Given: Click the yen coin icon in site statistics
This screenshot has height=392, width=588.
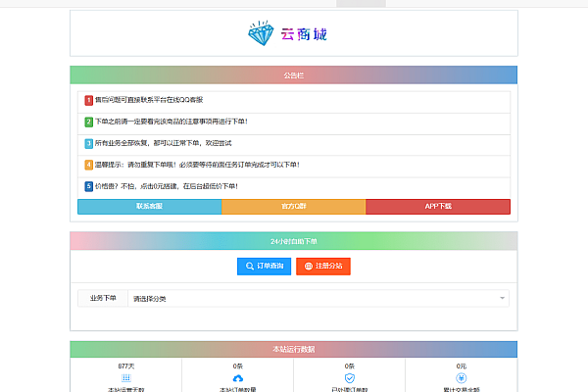Looking at the screenshot, I should [461, 377].
